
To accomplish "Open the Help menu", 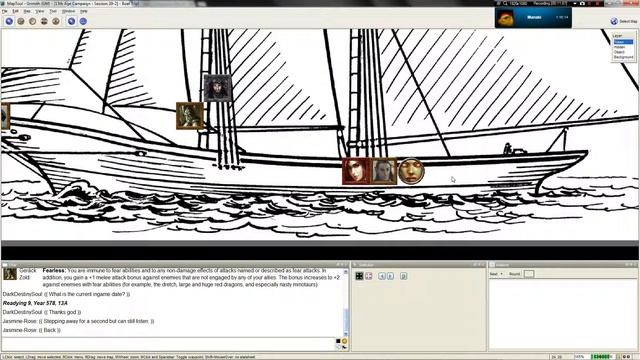I will [x=84, y=11].
